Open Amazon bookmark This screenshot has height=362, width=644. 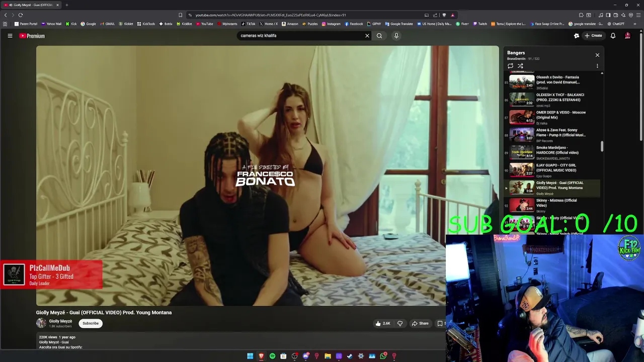pyautogui.click(x=290, y=24)
